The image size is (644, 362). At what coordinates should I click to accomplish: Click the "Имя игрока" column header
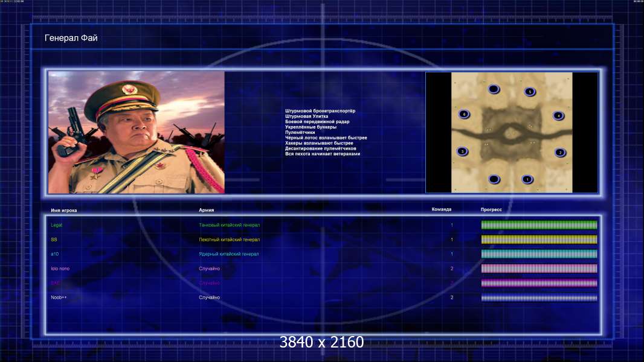pos(63,211)
